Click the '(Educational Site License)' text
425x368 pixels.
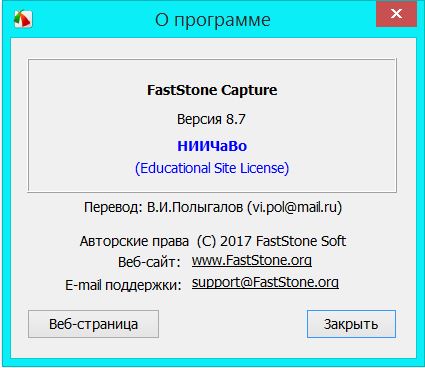pos(212,168)
